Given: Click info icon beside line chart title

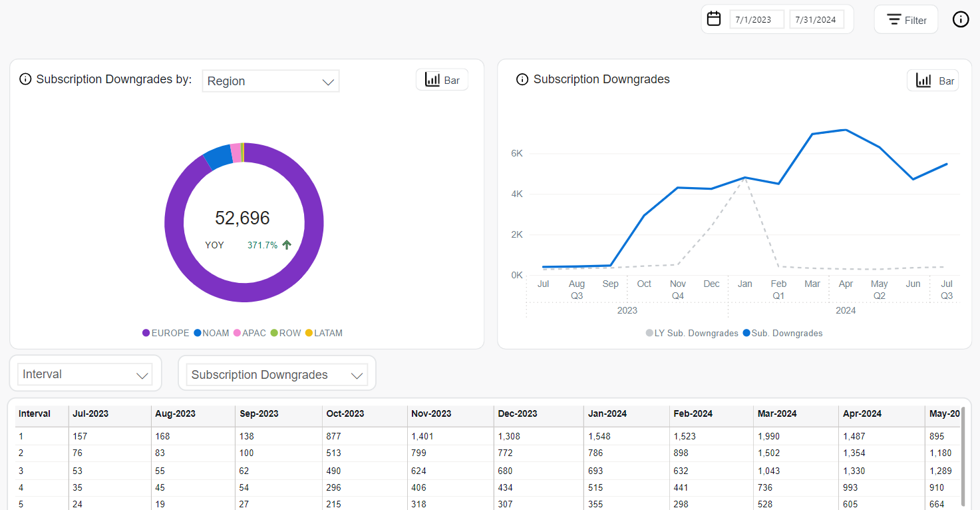Looking at the screenshot, I should tap(523, 79).
